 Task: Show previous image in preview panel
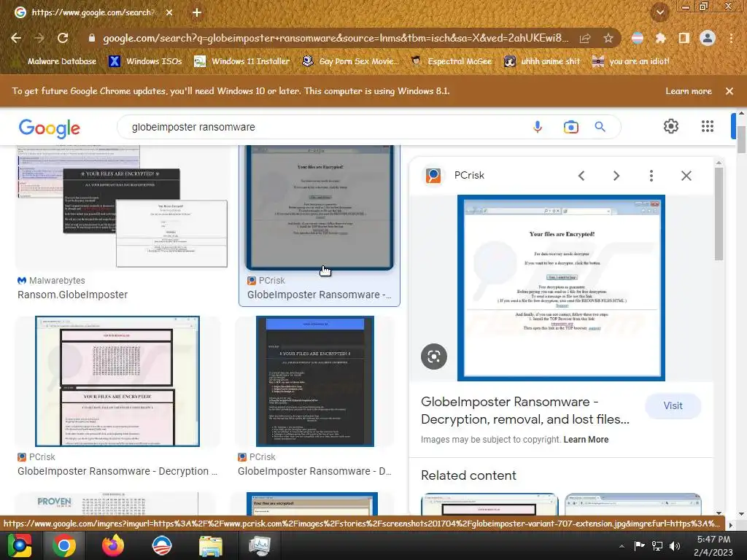(581, 176)
